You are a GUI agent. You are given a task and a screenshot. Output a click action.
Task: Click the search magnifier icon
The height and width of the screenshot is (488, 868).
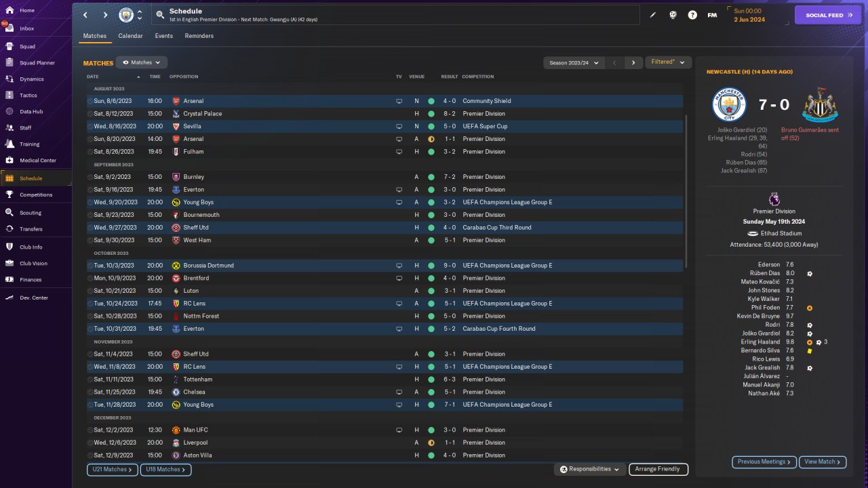(x=159, y=15)
